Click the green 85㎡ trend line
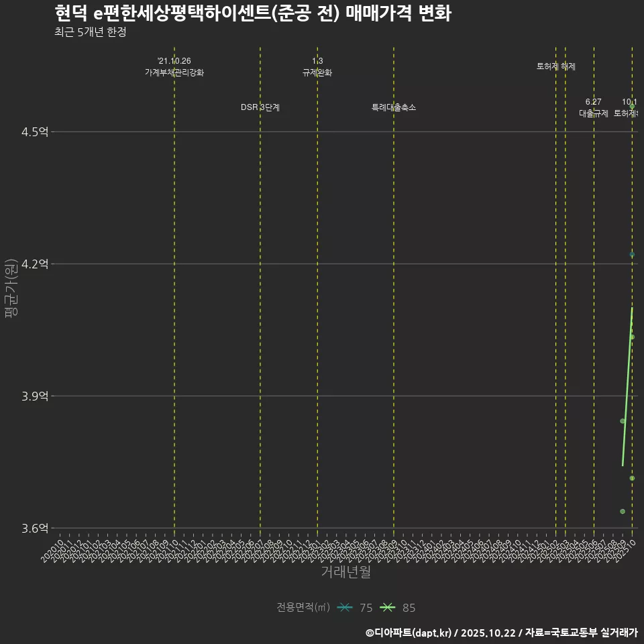Viewport: 644px width, 644px height. pos(627,389)
